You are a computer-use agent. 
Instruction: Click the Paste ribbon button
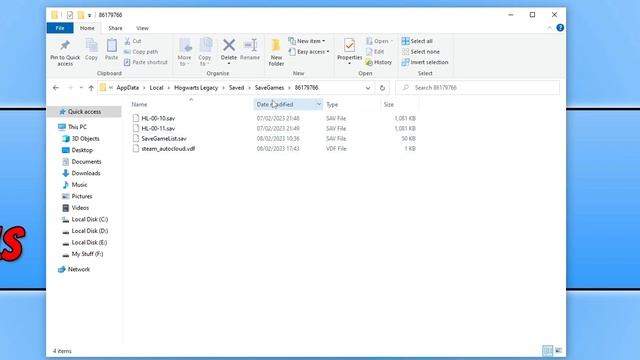pyautogui.click(x=111, y=49)
